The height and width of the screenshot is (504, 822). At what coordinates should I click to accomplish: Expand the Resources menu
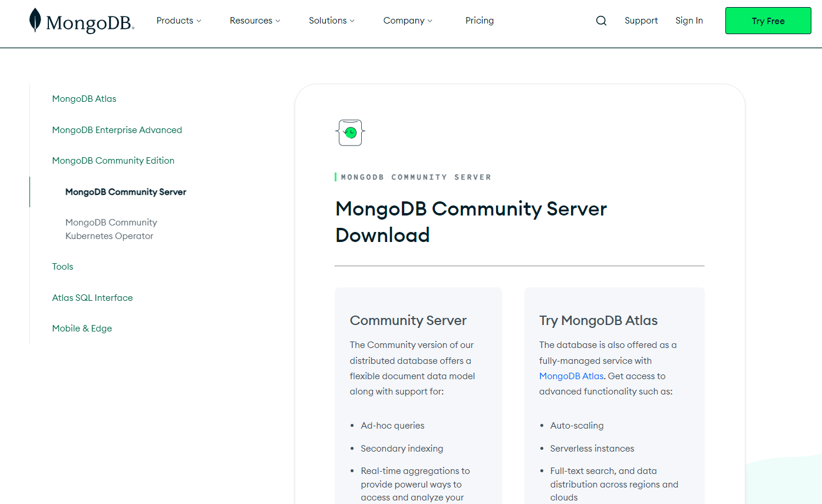[255, 21]
